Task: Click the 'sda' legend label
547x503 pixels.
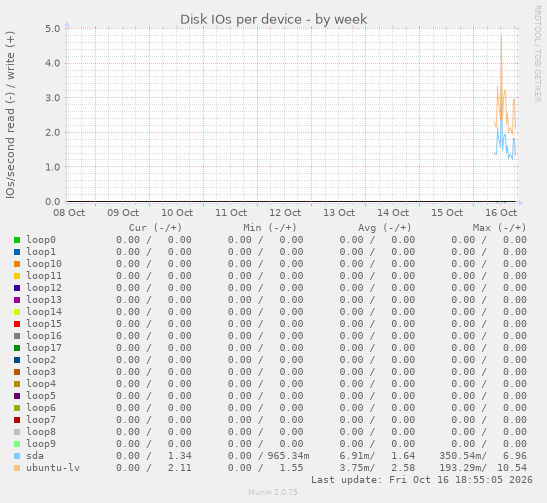Action: click(x=35, y=456)
